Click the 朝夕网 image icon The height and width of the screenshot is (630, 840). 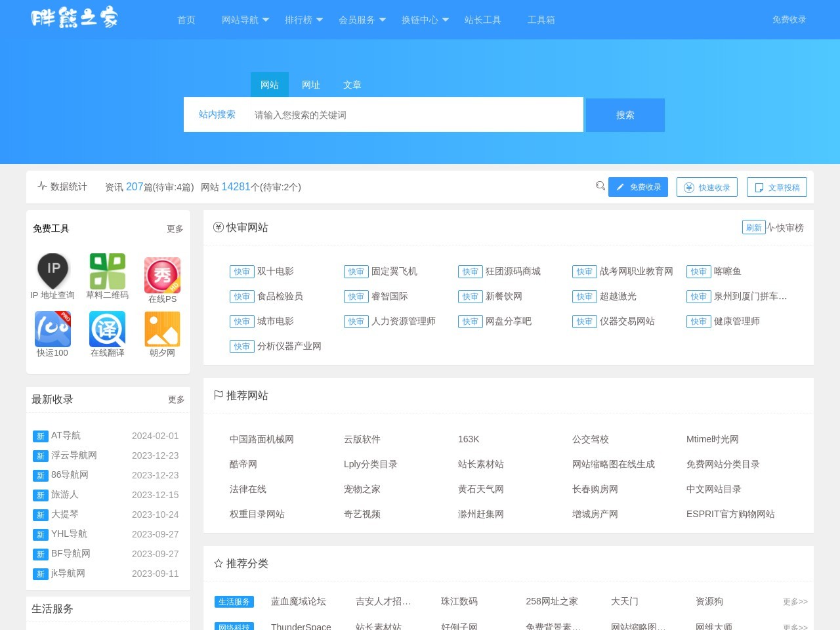click(162, 329)
